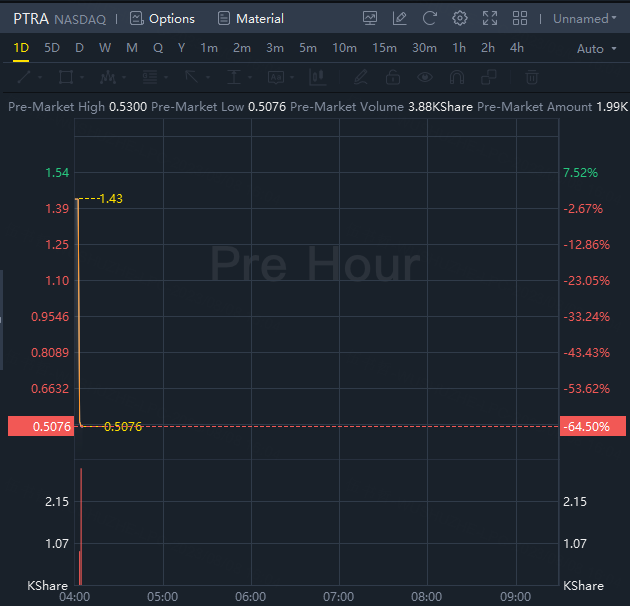Open the chart indicator icon

[x=370, y=18]
